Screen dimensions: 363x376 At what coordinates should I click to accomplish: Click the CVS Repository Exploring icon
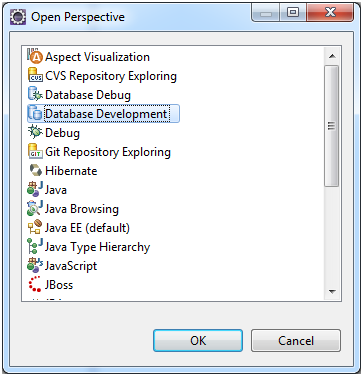coord(35,76)
